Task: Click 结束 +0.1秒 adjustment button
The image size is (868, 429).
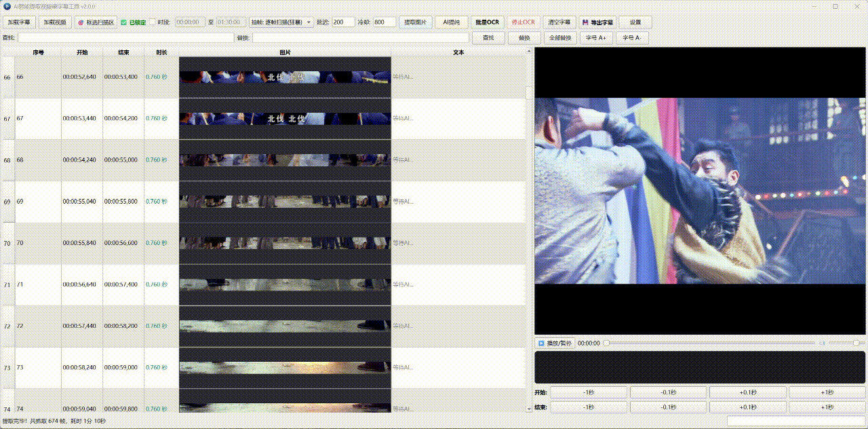Action: pos(748,407)
